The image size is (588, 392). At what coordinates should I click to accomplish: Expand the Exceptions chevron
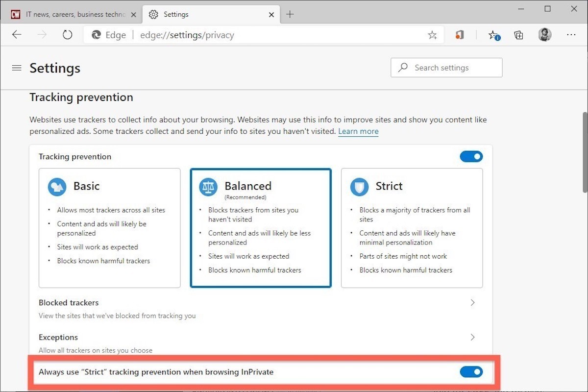(473, 337)
